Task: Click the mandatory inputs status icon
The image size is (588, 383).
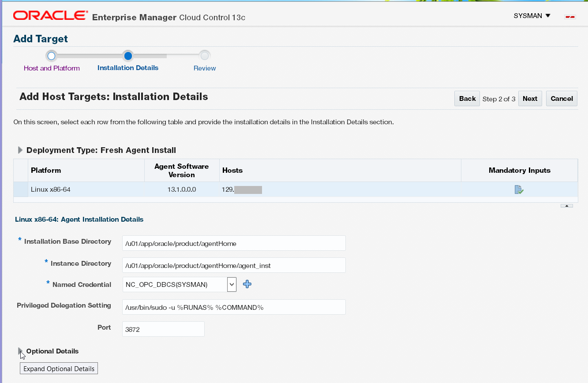Action: point(519,190)
